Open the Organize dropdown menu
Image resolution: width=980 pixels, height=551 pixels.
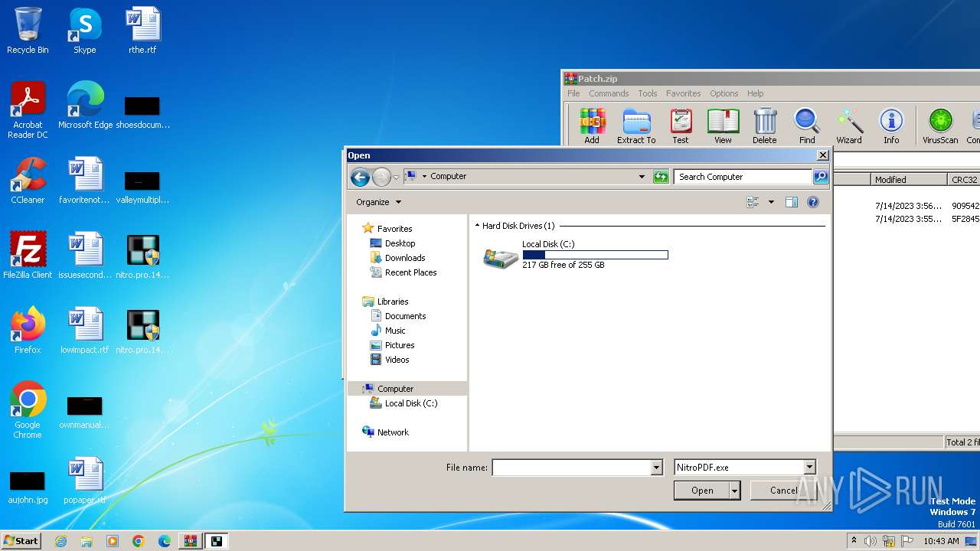tap(378, 202)
